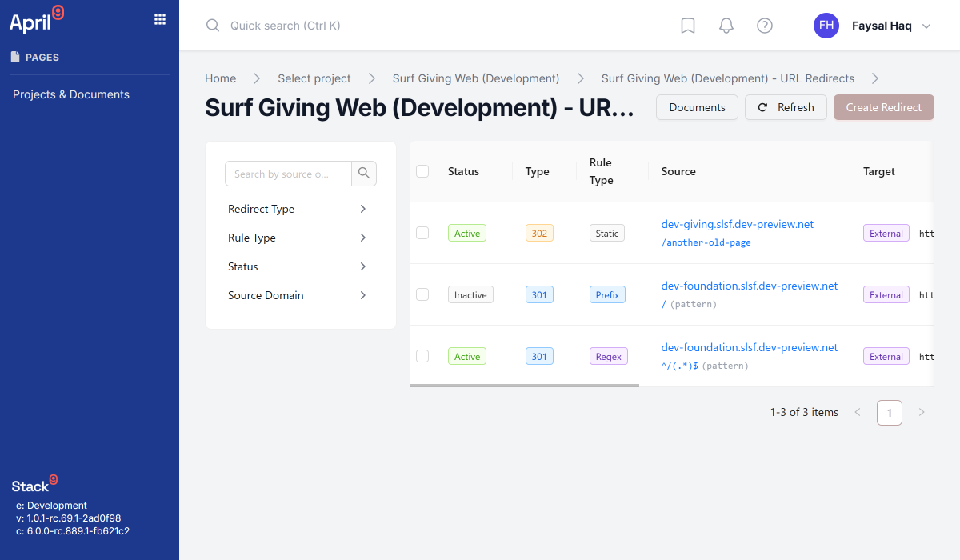
Task: Click the quick search magnifier icon
Action: 213,26
